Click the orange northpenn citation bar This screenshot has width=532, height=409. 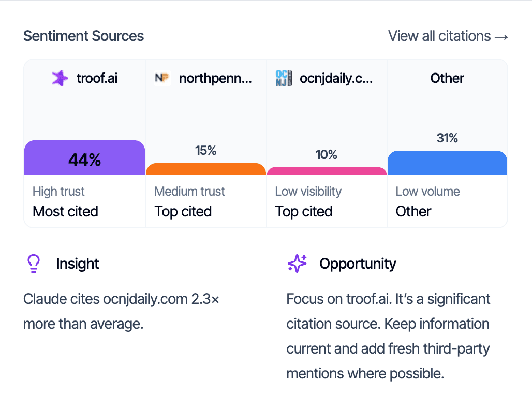point(205,170)
